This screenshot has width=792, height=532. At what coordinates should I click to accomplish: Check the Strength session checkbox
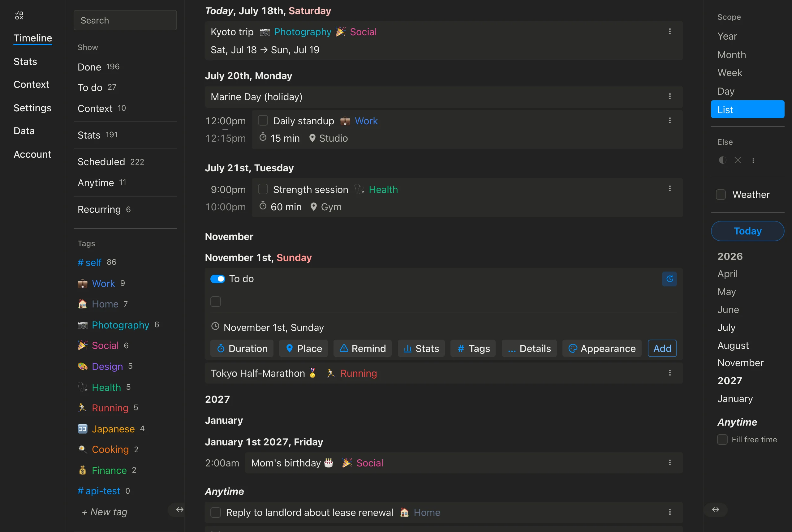[x=263, y=189]
